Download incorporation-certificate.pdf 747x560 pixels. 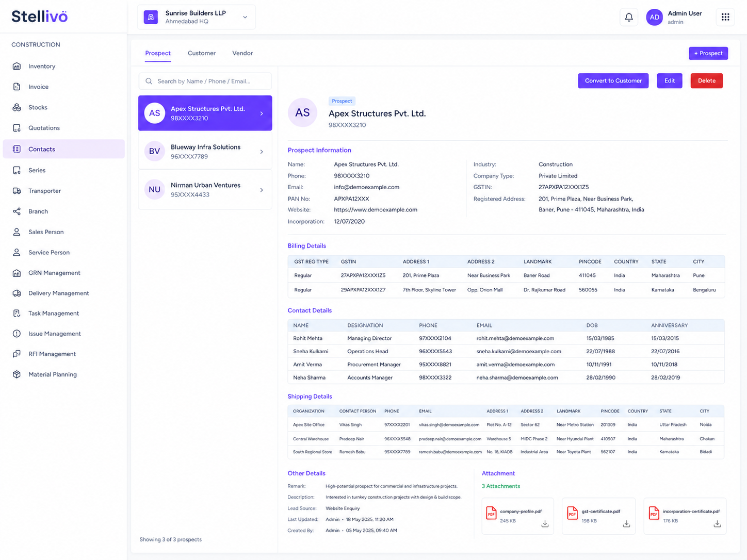(x=717, y=524)
